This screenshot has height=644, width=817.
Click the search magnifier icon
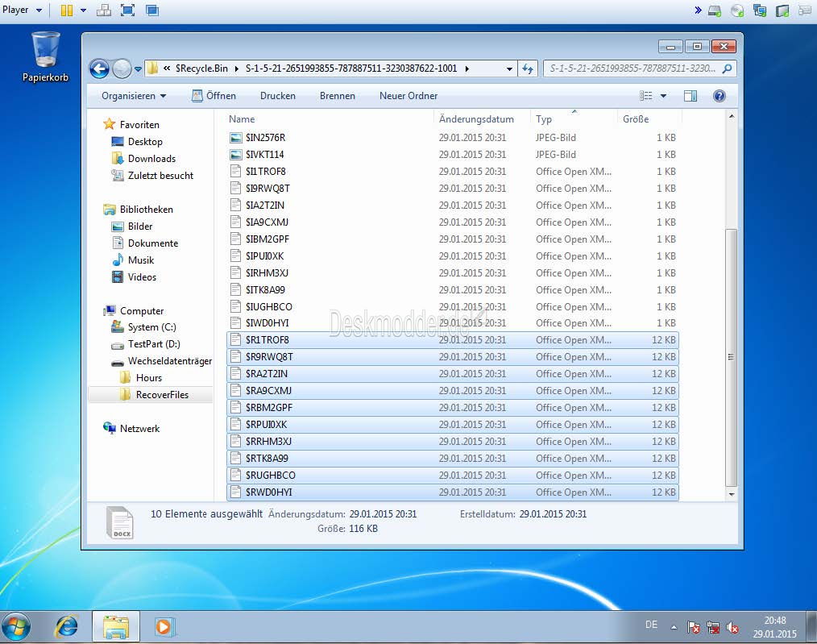pyautogui.click(x=728, y=69)
